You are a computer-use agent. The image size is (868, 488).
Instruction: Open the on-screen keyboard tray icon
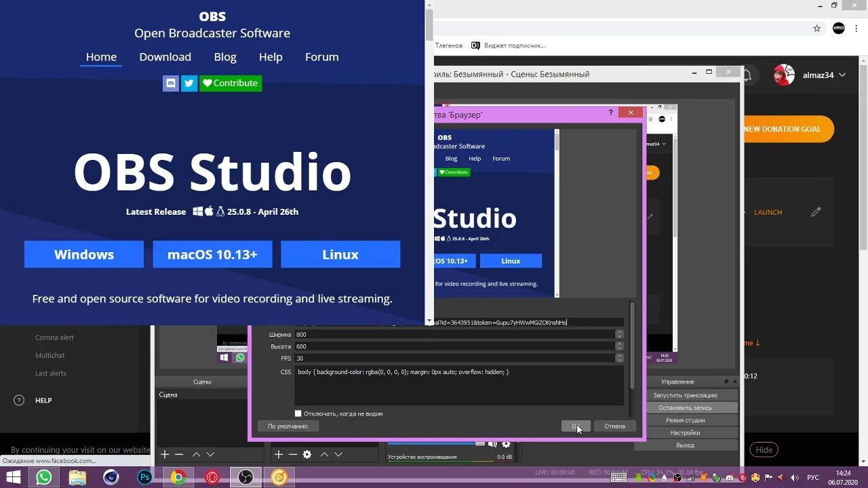coord(618,477)
